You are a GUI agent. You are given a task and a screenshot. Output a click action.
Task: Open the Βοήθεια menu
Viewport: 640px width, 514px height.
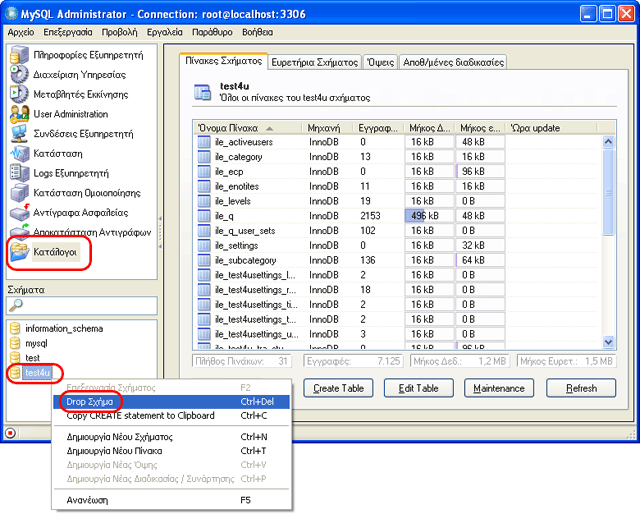[x=258, y=32]
